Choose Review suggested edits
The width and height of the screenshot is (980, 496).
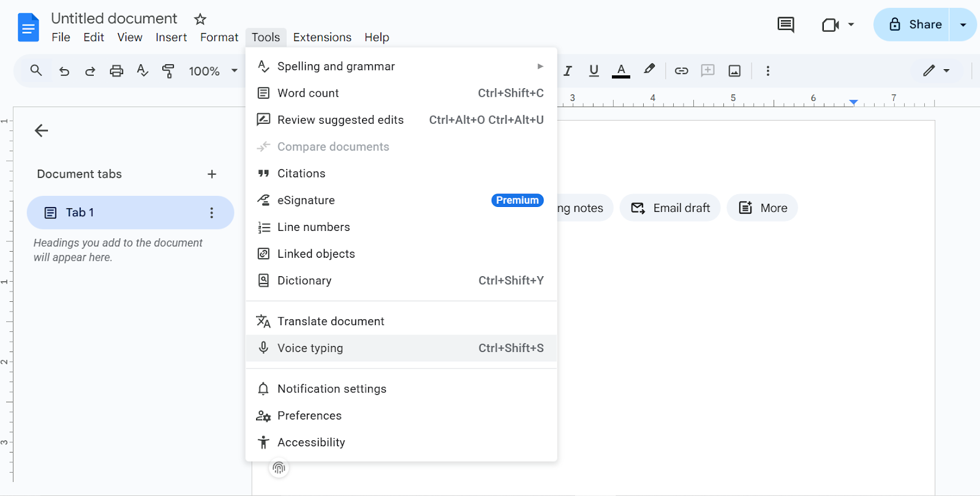[x=401, y=120]
